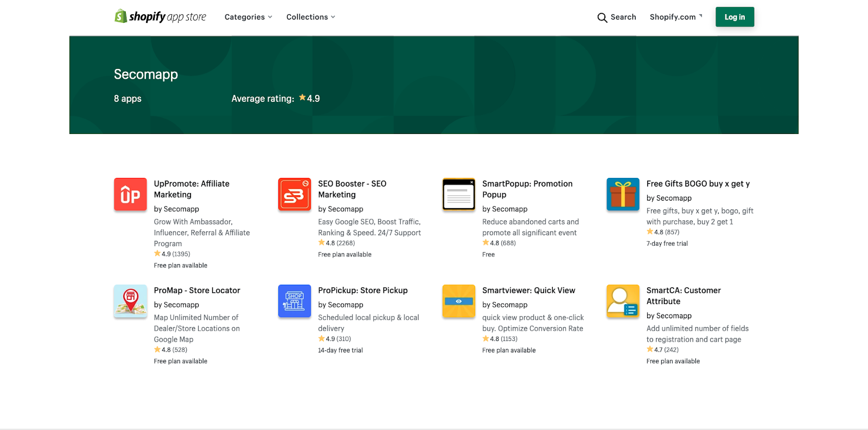
Task: Click the Average rating 4.9 text
Action: coord(276,99)
